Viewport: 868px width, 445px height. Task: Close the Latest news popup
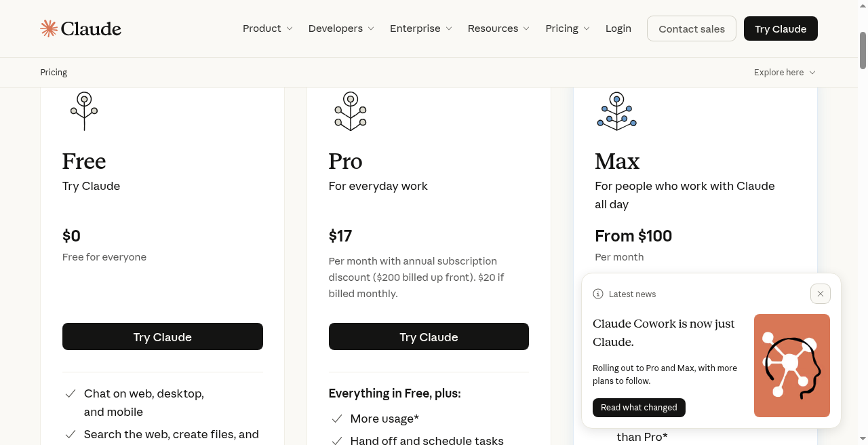pyautogui.click(x=821, y=294)
